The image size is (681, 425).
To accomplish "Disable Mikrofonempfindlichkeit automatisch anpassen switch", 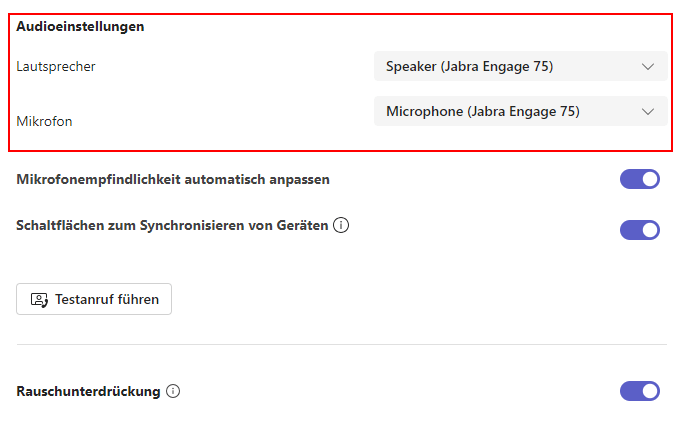I will coord(640,179).
